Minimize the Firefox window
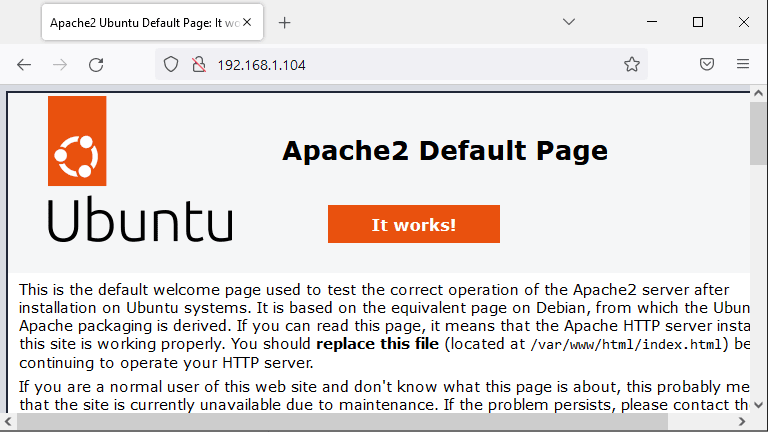 point(652,22)
